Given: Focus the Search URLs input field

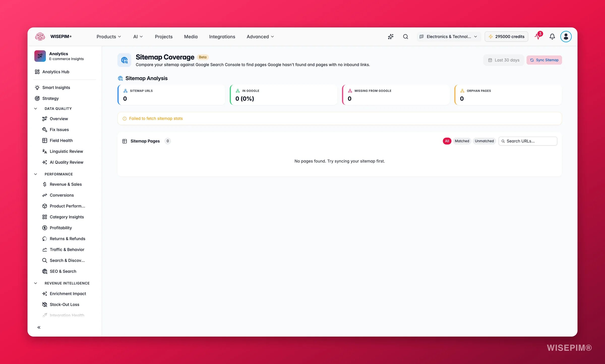Looking at the screenshot, I should [528, 141].
